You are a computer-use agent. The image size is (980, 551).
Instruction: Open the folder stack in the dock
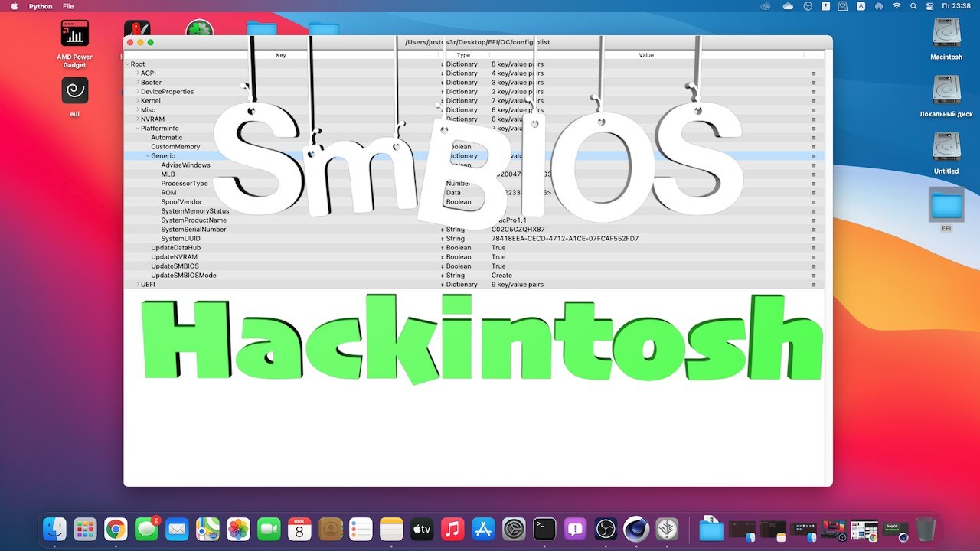[x=711, y=529]
